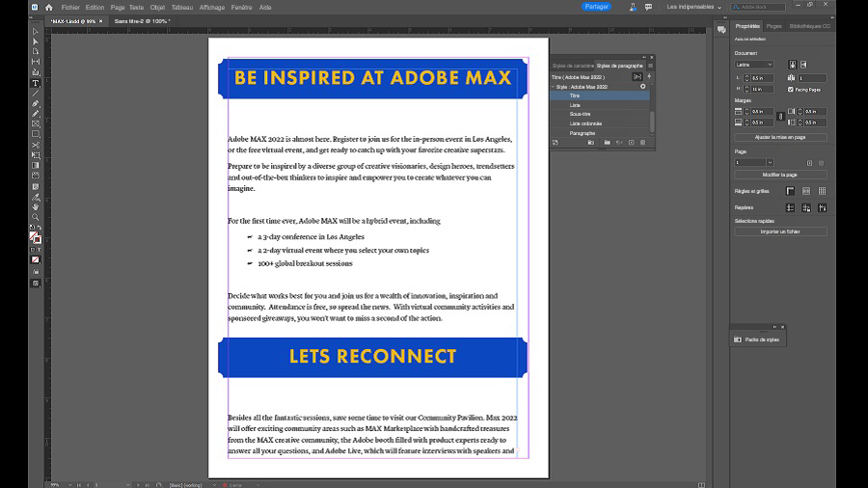Viewport: 868px width, 488px height.
Task: Open Packs de styles panel
Action: [x=757, y=339]
